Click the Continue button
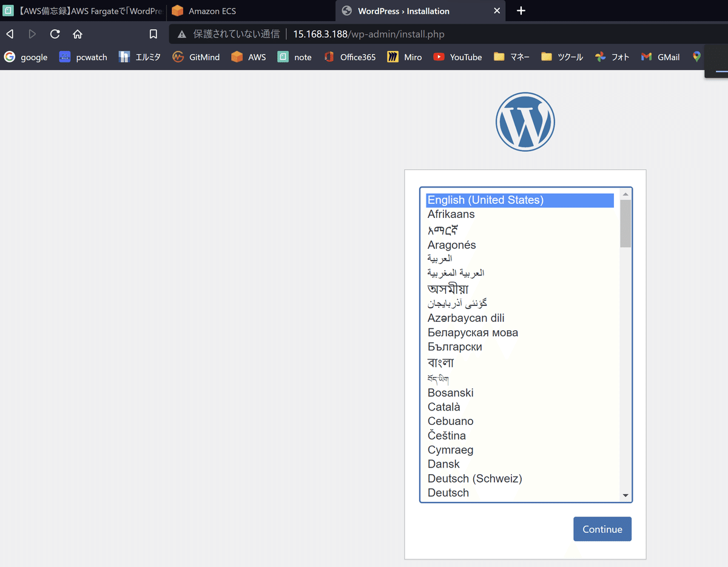Viewport: 728px width, 567px height. coord(602,529)
